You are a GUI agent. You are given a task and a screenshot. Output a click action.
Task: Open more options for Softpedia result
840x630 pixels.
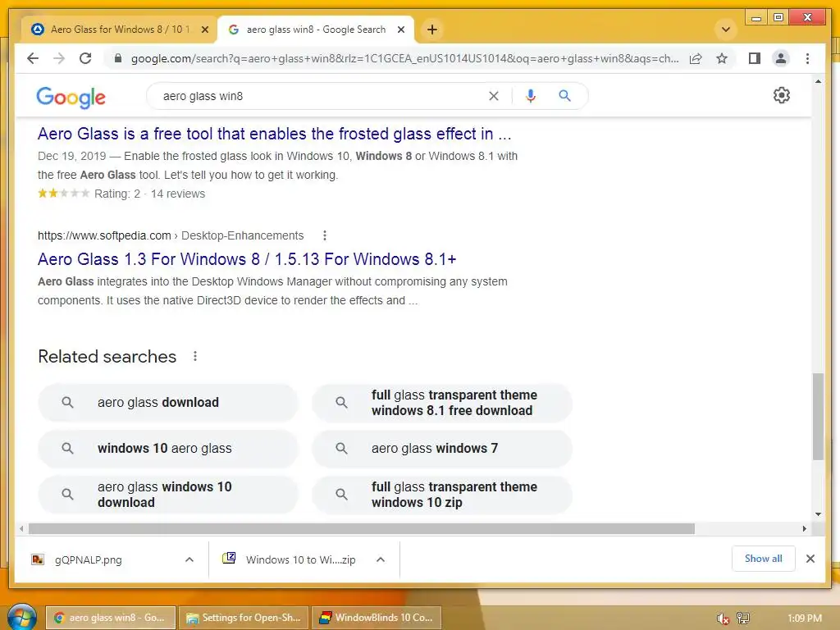[x=325, y=235]
